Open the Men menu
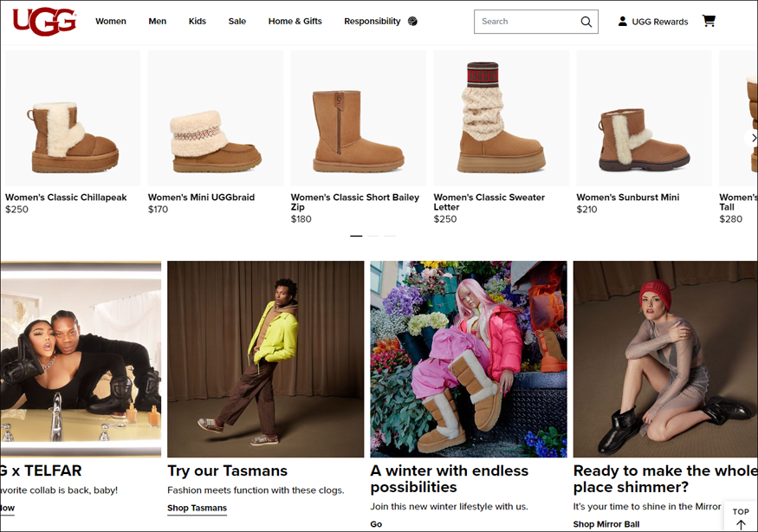The width and height of the screenshot is (758, 532). point(157,22)
